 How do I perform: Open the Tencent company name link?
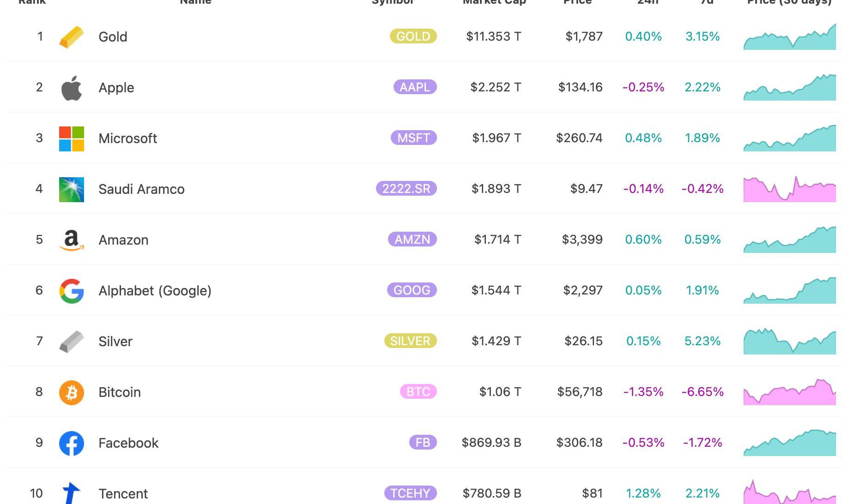(123, 493)
